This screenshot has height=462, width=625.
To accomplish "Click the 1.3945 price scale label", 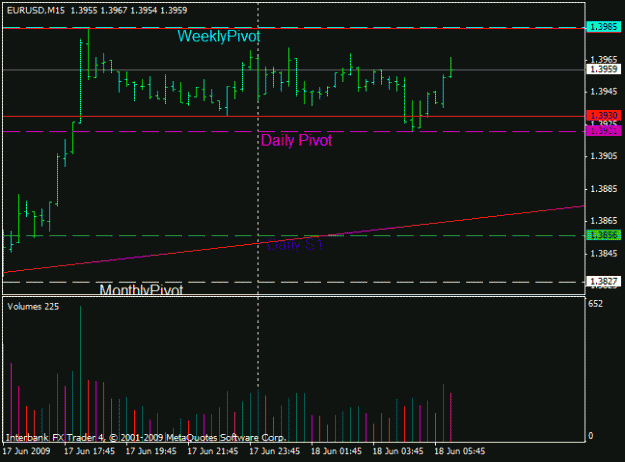I will (x=603, y=92).
